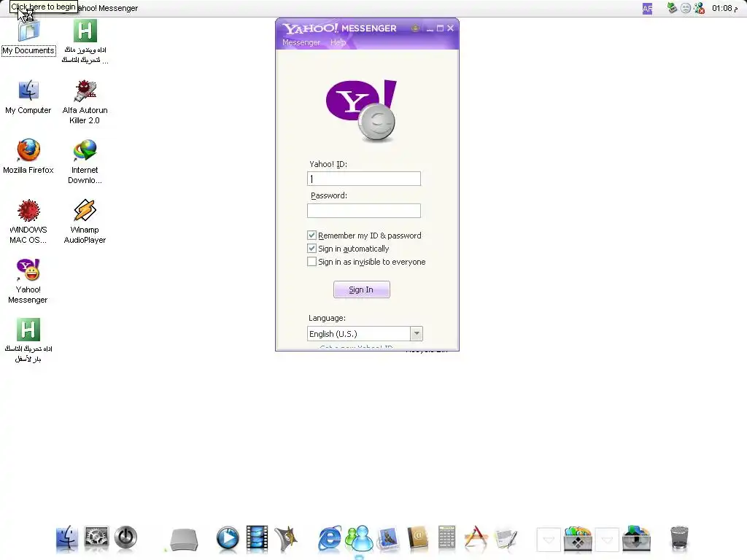Open the Applications compass-A dock icon
The width and height of the screenshot is (747, 560).
[x=476, y=539]
